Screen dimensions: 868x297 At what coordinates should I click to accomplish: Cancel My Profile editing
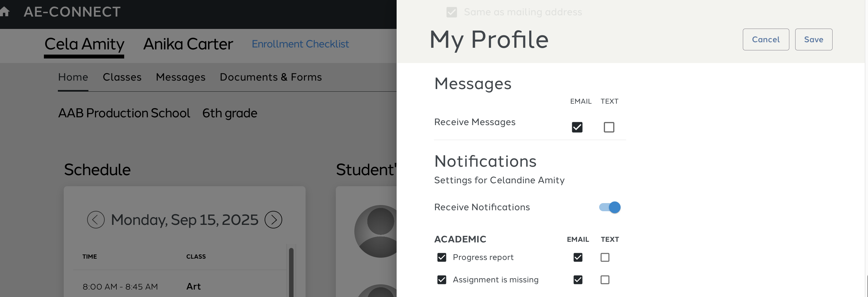[x=766, y=39]
